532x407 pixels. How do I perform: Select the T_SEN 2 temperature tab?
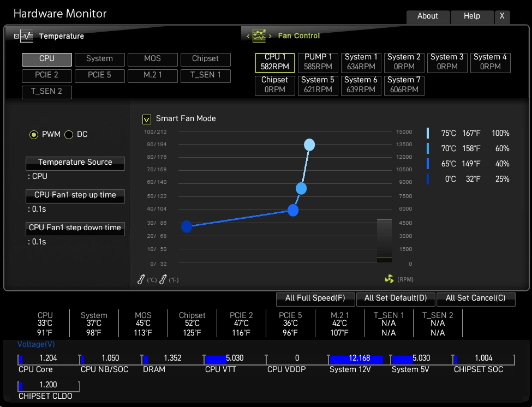click(47, 92)
